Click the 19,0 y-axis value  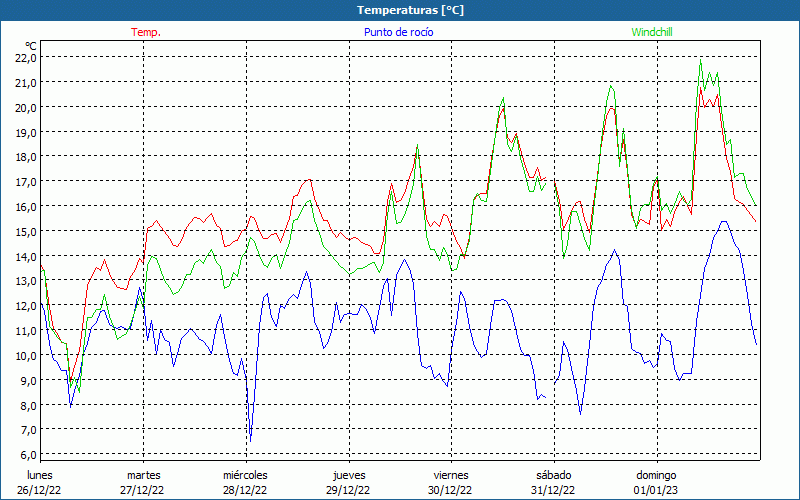click(27, 132)
